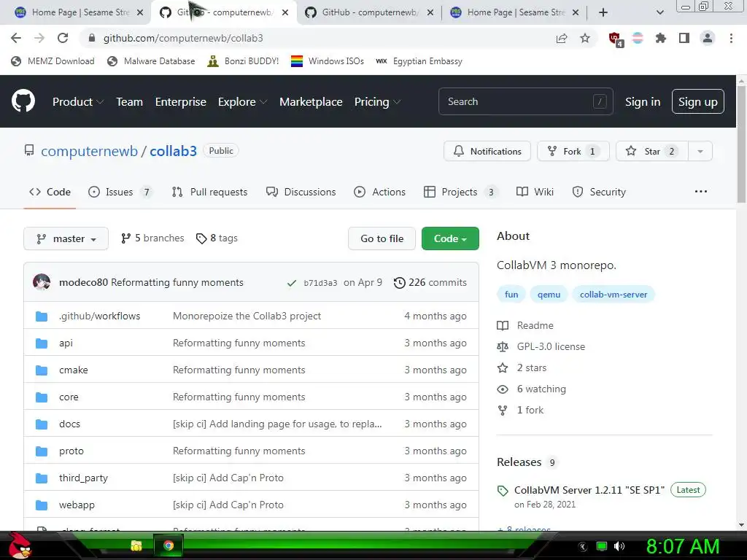Click the Sign in link
This screenshot has height=560, width=747.
pyautogui.click(x=643, y=102)
